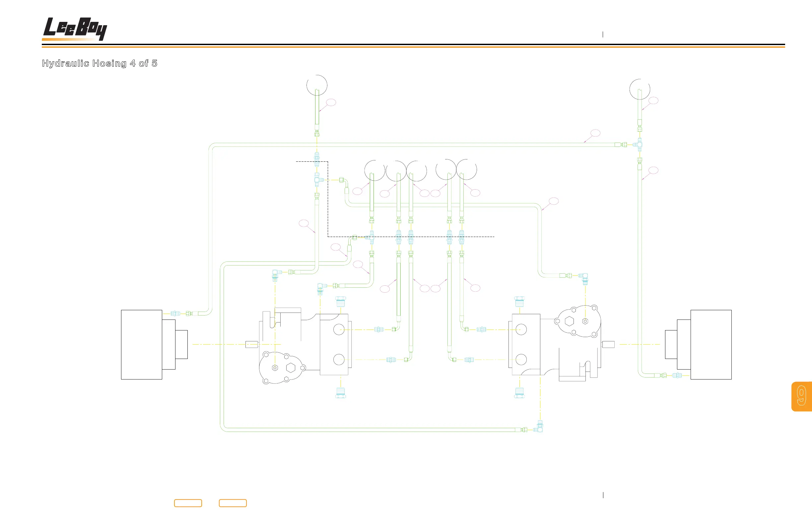Click the lower port circle on right pump block

521,359
